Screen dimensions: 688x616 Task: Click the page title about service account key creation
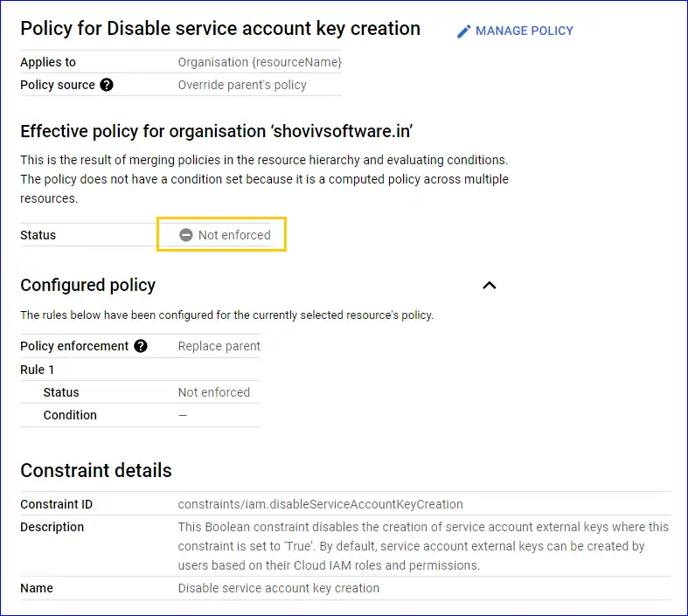pyautogui.click(x=220, y=29)
